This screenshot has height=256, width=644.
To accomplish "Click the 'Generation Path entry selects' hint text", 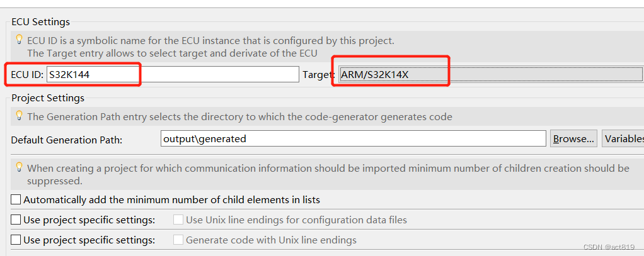I will coord(239,116).
